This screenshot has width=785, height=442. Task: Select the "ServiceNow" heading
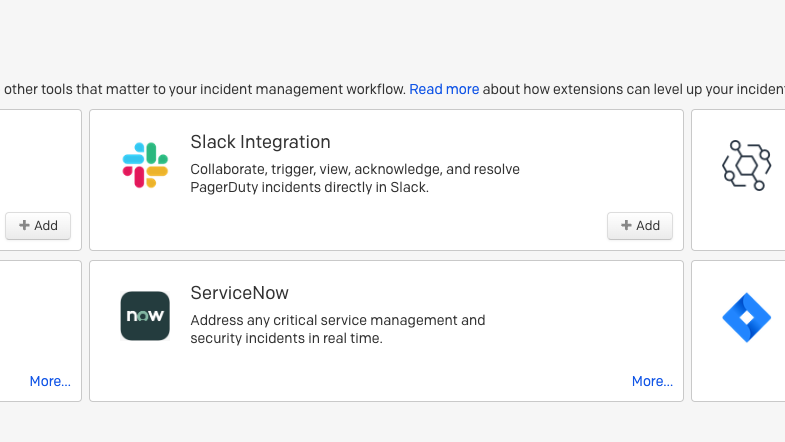point(239,293)
